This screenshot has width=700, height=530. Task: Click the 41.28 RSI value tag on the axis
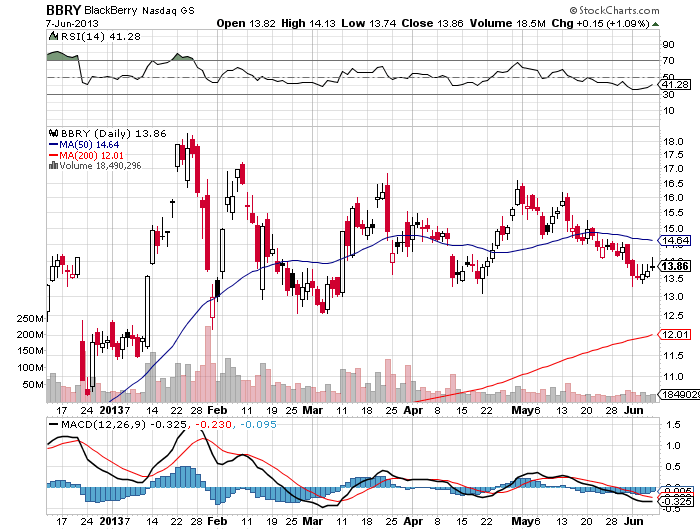pyautogui.click(x=676, y=85)
